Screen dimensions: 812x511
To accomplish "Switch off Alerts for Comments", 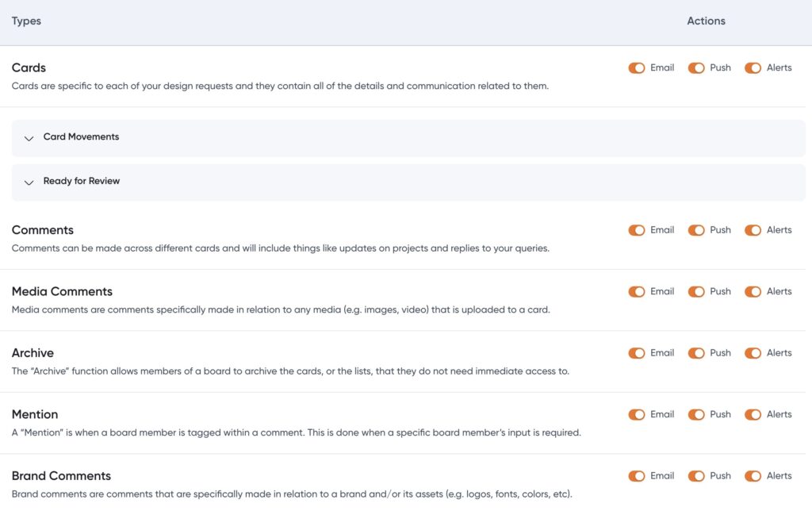I will (x=753, y=230).
